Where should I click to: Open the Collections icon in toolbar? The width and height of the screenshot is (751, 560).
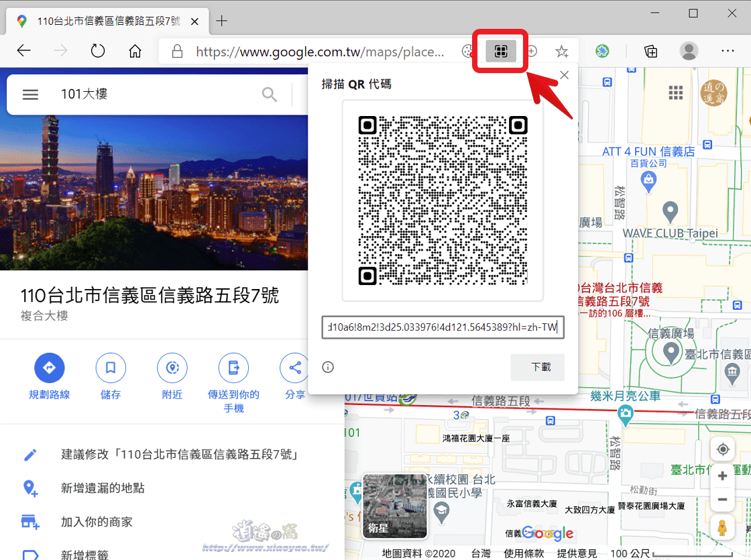[x=650, y=51]
